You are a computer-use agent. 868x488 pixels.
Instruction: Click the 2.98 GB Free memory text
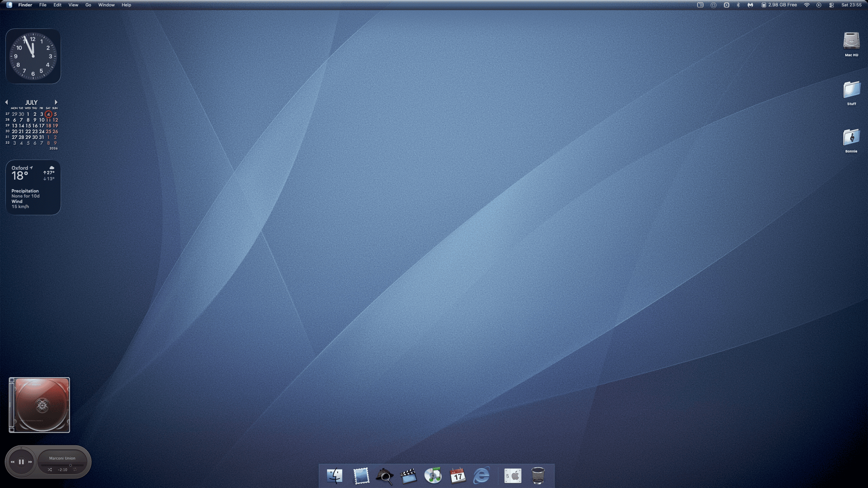[x=783, y=5]
